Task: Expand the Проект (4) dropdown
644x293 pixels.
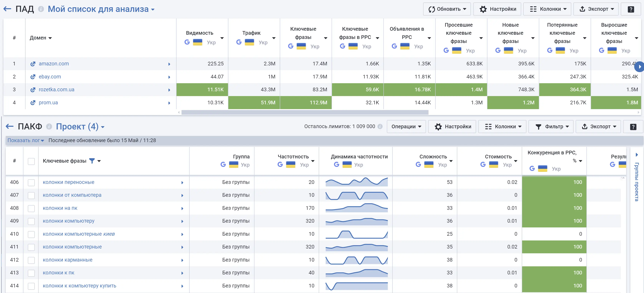Action: pos(80,127)
